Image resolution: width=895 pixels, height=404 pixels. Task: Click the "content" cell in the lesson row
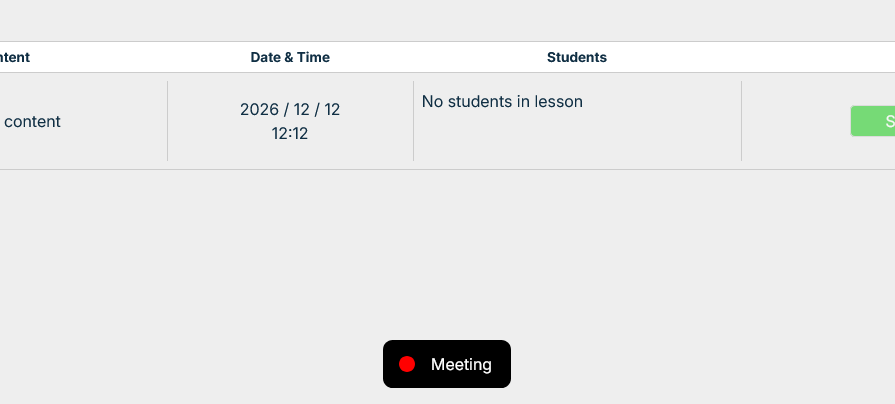coord(32,121)
